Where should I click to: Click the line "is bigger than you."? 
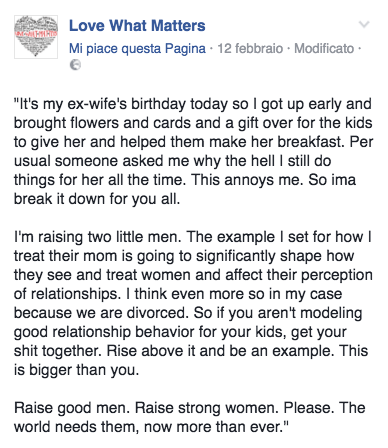[x=76, y=370]
